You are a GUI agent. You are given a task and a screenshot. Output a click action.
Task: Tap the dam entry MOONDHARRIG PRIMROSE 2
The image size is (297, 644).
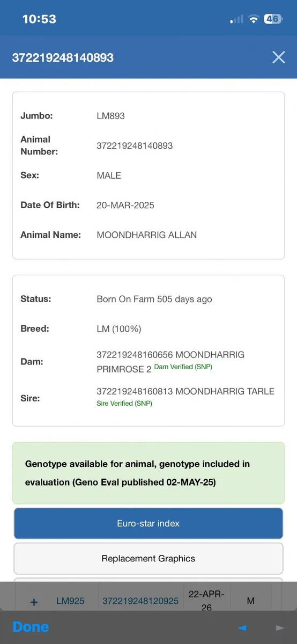pos(170,362)
